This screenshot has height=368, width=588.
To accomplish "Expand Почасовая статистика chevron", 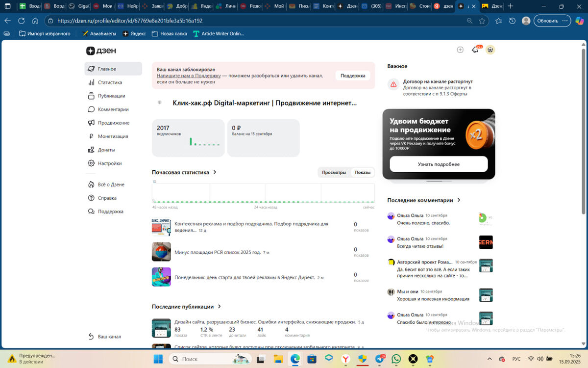I will 215,172.
